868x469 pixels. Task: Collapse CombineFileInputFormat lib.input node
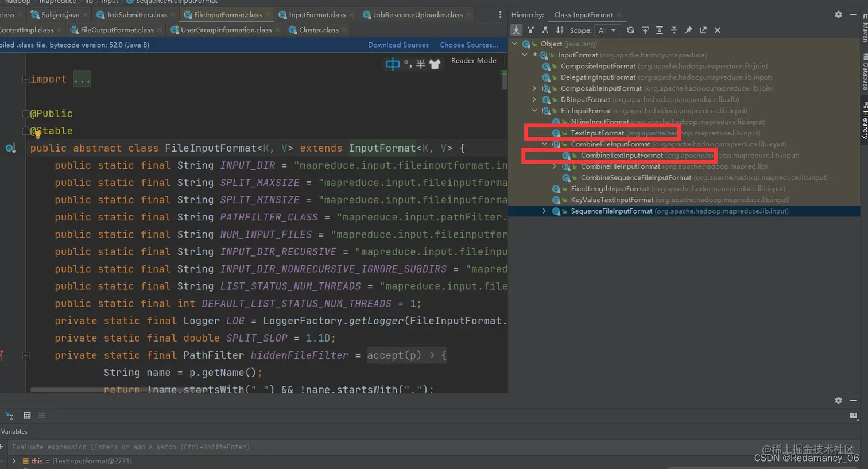(545, 144)
